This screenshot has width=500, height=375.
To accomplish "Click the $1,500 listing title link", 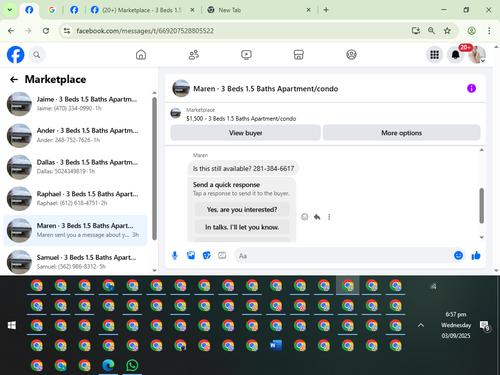I will pos(241,118).
